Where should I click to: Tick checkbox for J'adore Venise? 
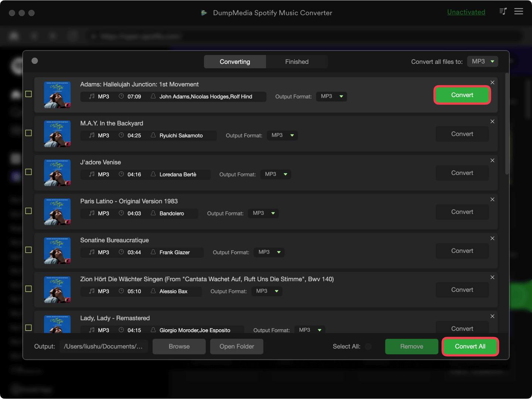click(x=28, y=172)
